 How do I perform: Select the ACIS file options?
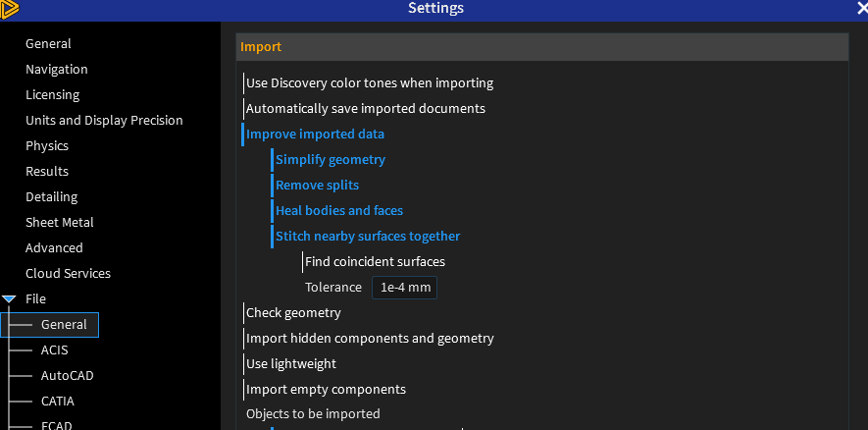[x=54, y=350]
